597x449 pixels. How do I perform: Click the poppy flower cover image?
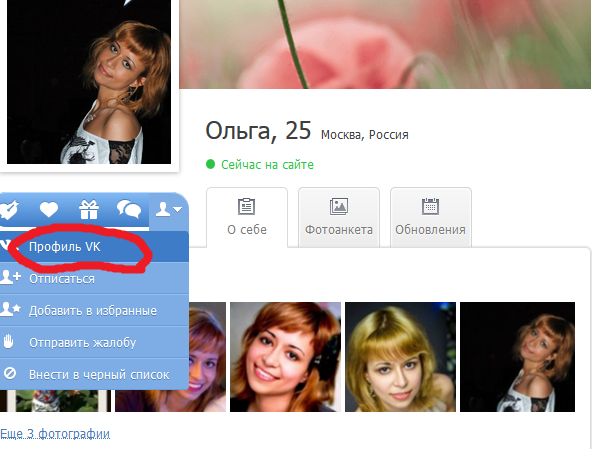point(385,44)
